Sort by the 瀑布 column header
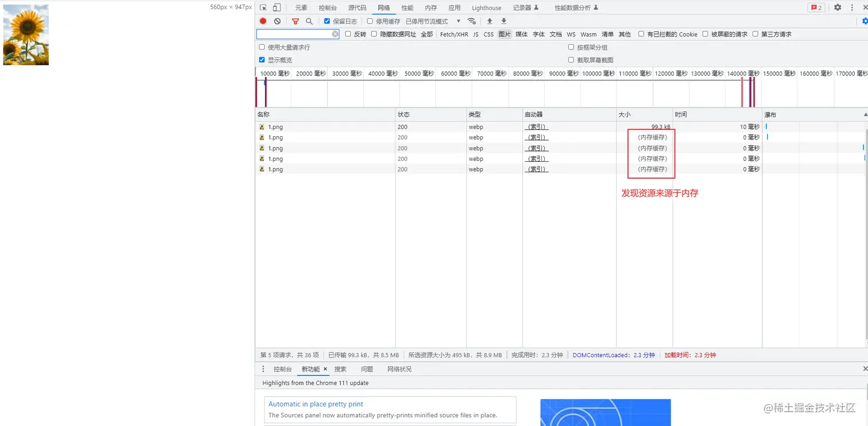Image resolution: width=868 pixels, height=426 pixels. [x=815, y=115]
